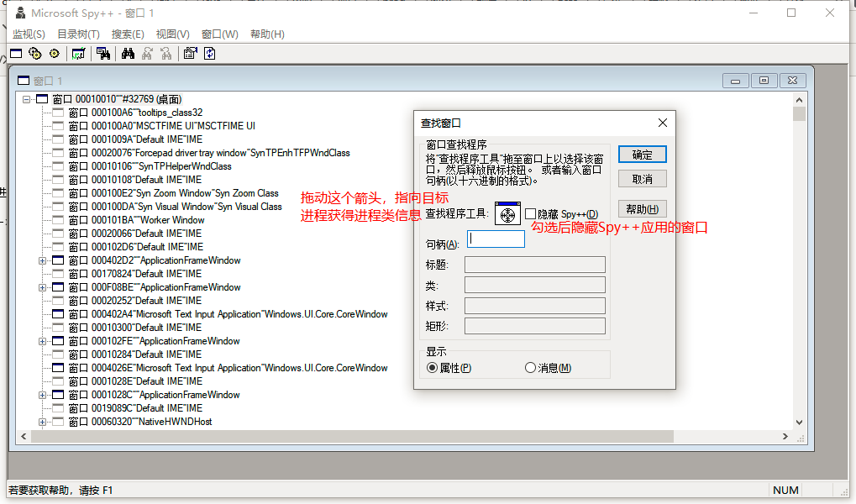
Task: Click the horizontal scrollbar left arrow
Action: (x=24, y=436)
